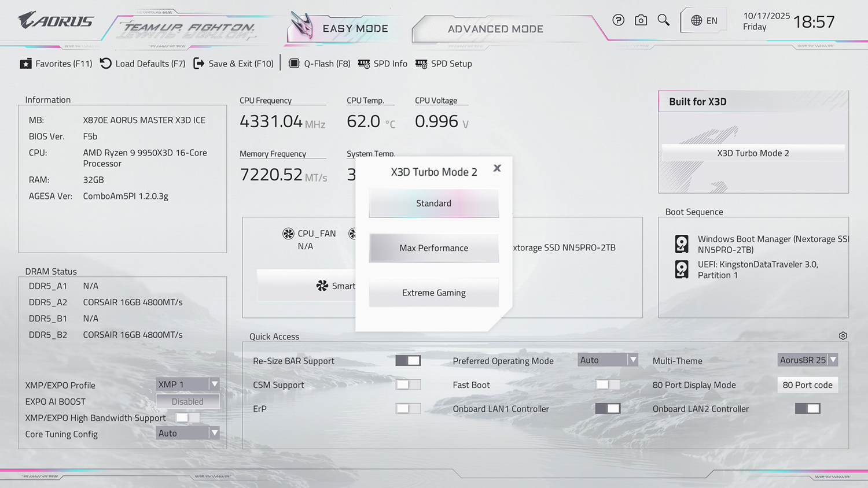This screenshot has height=488, width=868.
Task: Toggle ErP switch
Action: click(x=408, y=408)
